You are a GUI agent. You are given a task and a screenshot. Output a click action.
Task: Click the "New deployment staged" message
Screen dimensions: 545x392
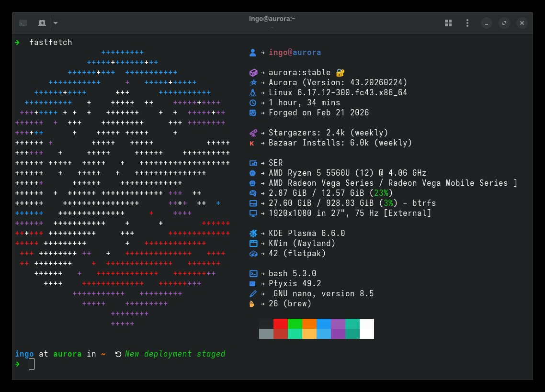pyautogui.click(x=175, y=354)
